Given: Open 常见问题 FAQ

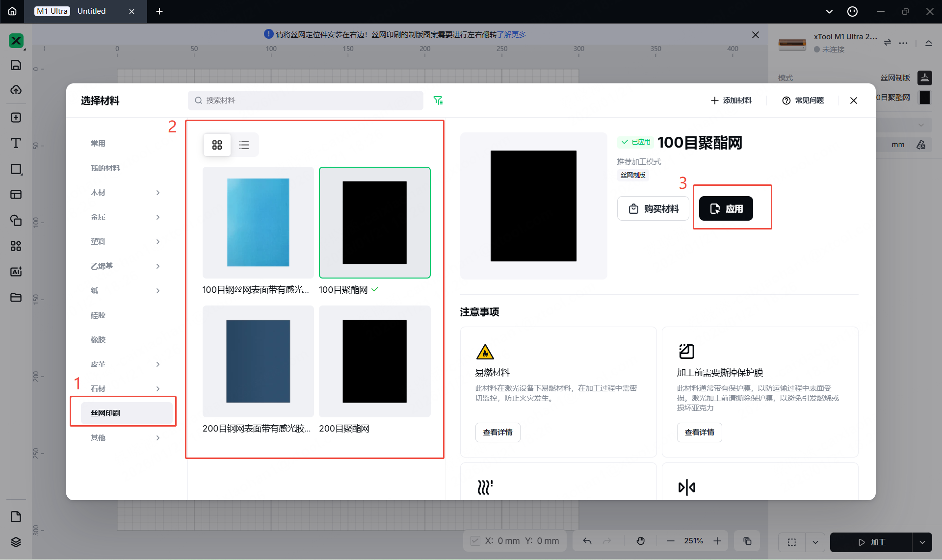Looking at the screenshot, I should (803, 101).
